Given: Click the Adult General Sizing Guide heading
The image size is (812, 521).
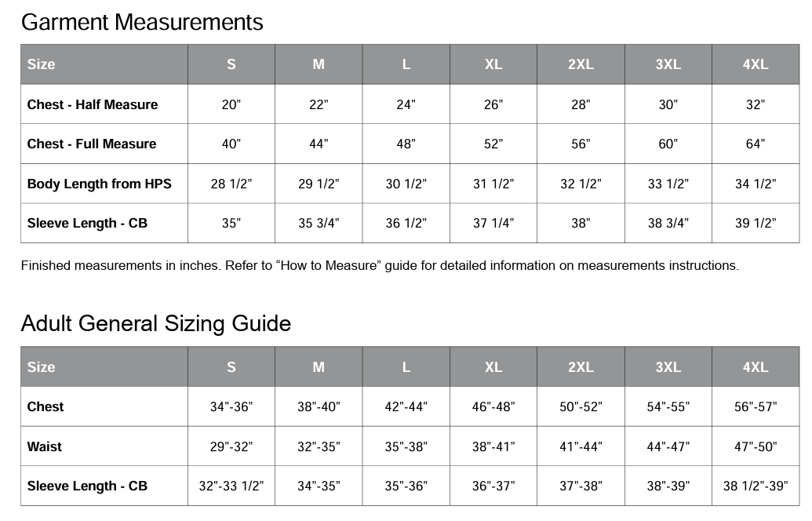Looking at the screenshot, I should click(156, 323).
